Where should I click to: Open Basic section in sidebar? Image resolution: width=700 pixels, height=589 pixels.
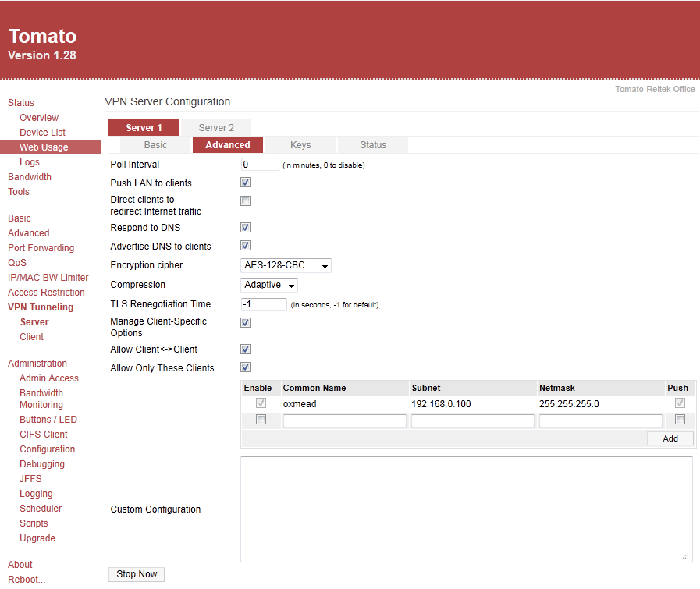tap(20, 218)
